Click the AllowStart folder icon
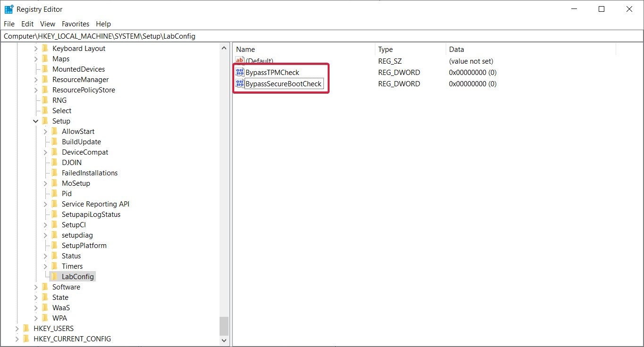This screenshot has width=644, height=347. [55, 132]
